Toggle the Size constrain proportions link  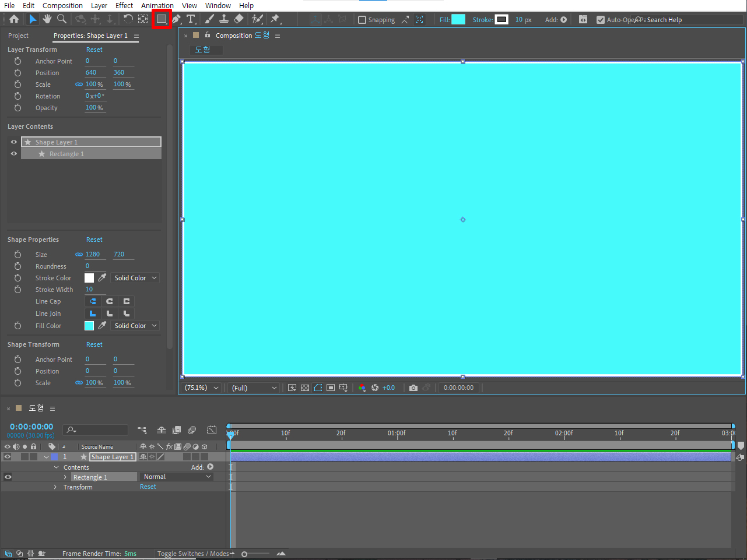pos(79,255)
